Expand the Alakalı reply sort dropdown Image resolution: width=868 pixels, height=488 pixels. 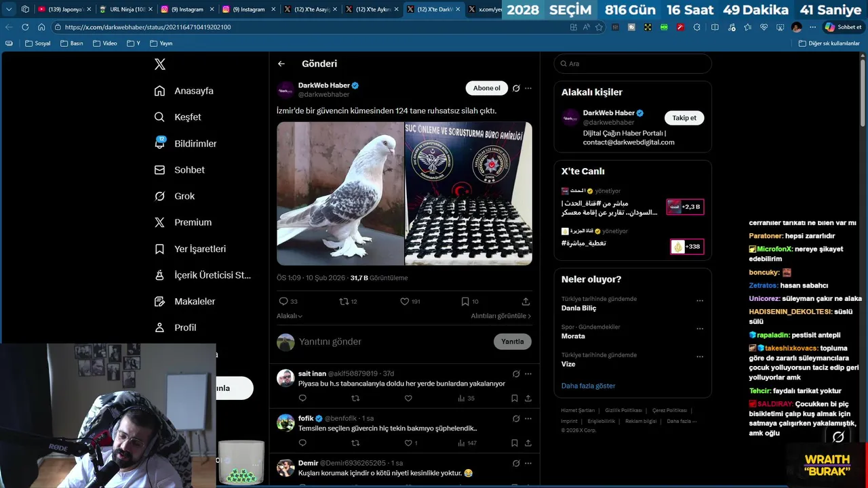[x=290, y=316]
